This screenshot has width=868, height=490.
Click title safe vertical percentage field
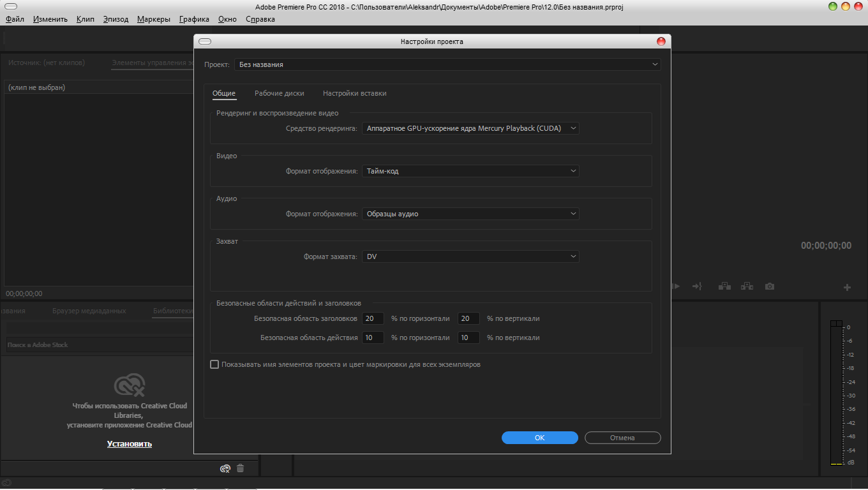tap(468, 318)
